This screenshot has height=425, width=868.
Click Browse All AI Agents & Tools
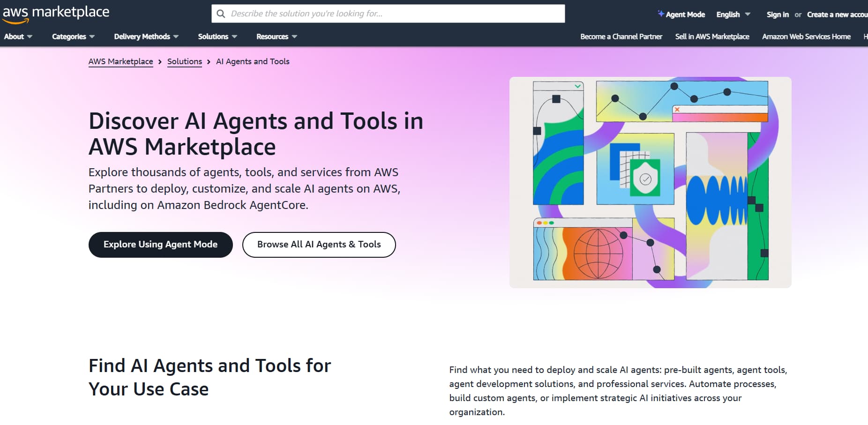coord(319,245)
